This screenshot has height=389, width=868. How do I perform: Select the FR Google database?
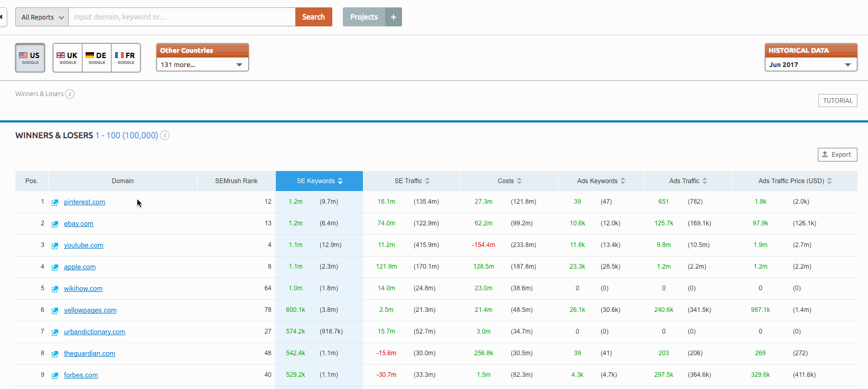pos(126,58)
